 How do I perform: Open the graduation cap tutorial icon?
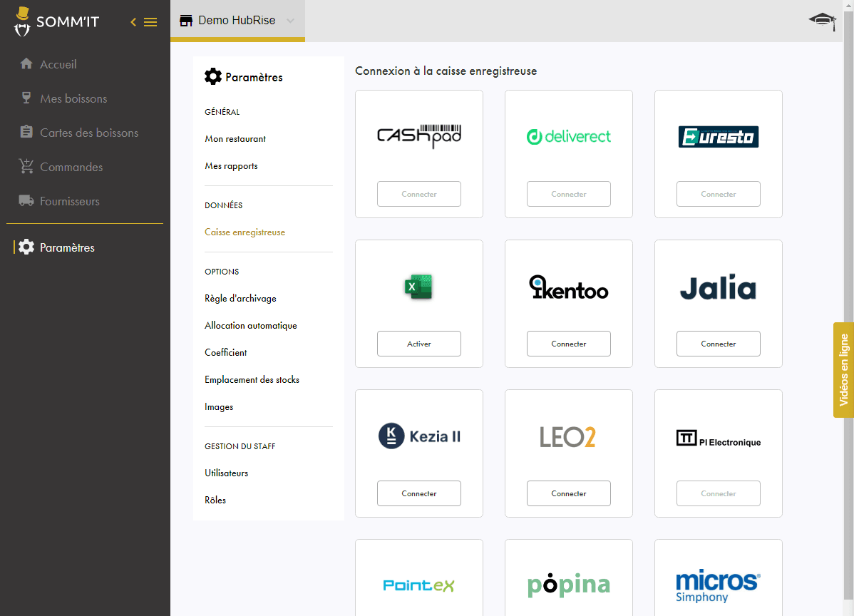tap(823, 21)
